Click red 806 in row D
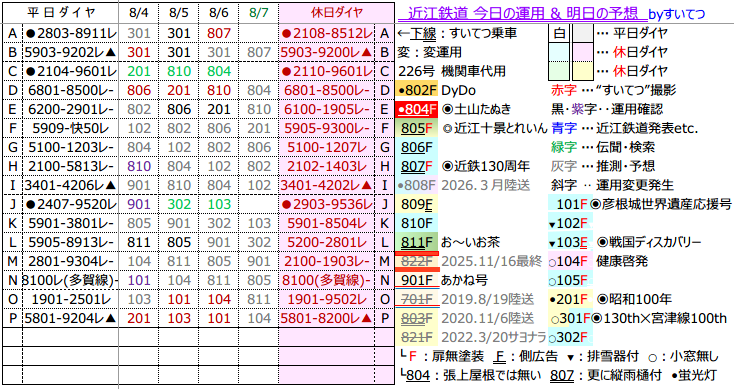 tap(139, 90)
